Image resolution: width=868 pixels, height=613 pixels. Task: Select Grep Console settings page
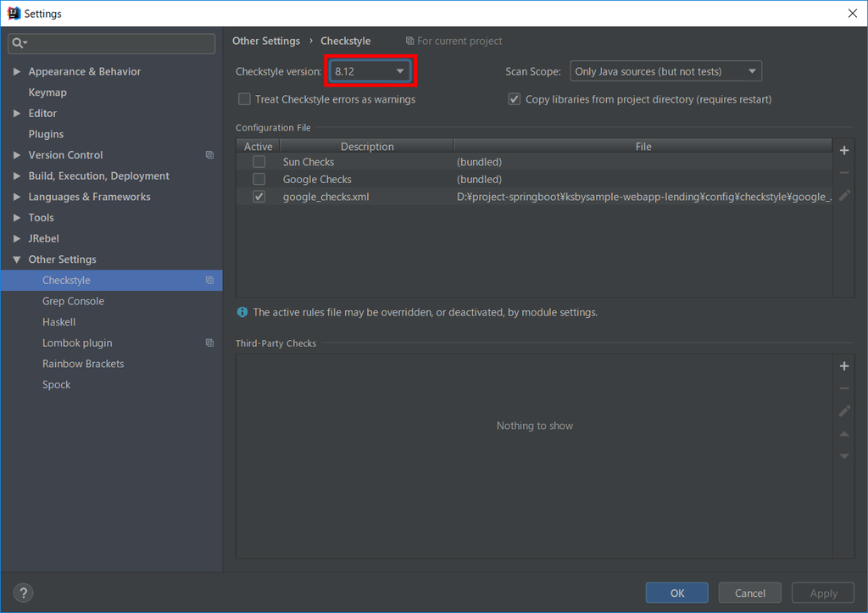pyautogui.click(x=73, y=301)
